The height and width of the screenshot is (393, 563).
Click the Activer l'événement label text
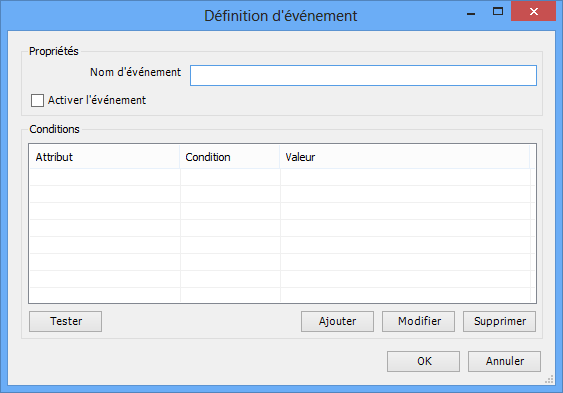pyautogui.click(x=97, y=100)
